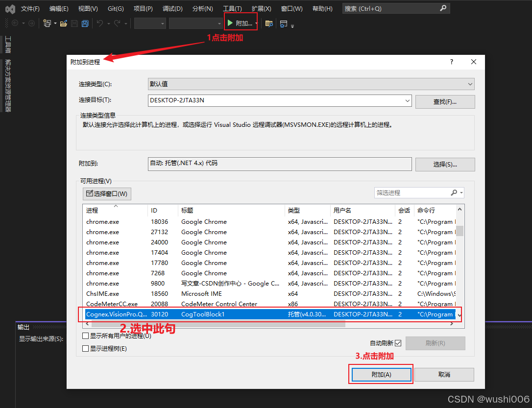532x408 pixels.
Task: Click the 搜索 (Ctrl+Q) search box
Action: (x=396, y=8)
